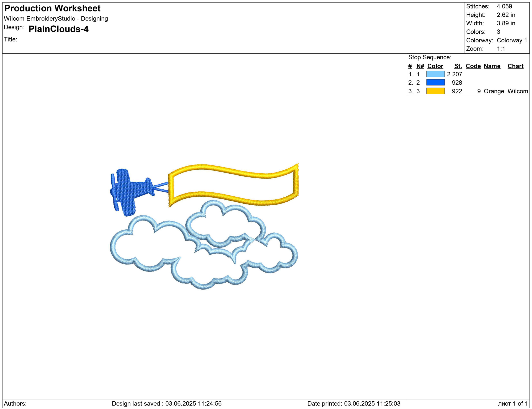Click the Code column header
The width and height of the screenshot is (532, 409).
(473, 66)
